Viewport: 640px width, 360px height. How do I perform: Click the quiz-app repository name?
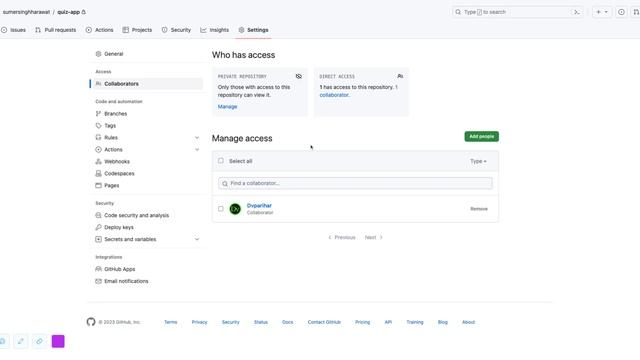click(x=69, y=12)
